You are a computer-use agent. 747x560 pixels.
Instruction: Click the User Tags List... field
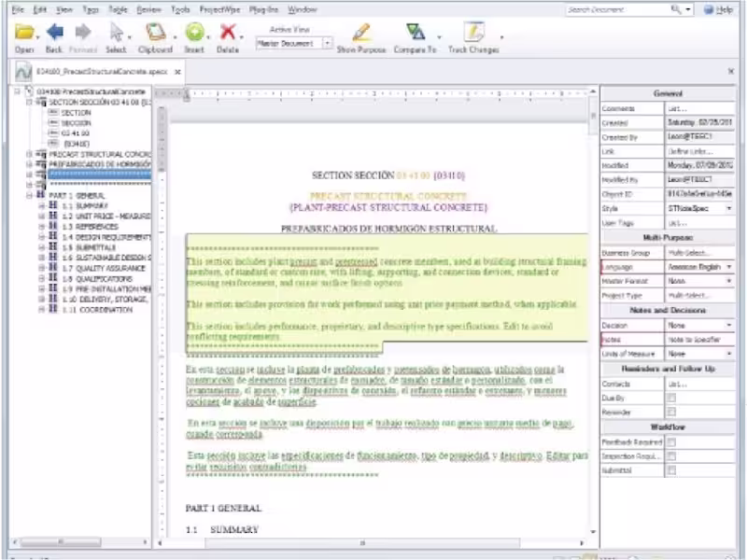click(699, 223)
